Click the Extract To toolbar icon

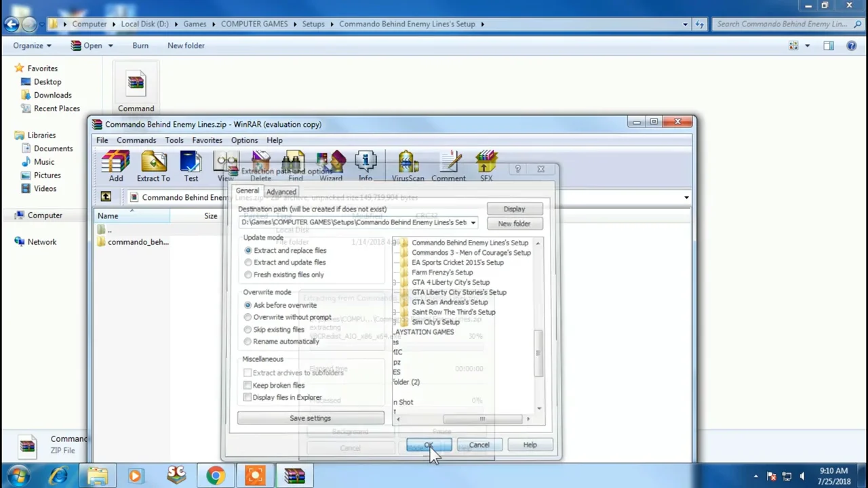153,167
